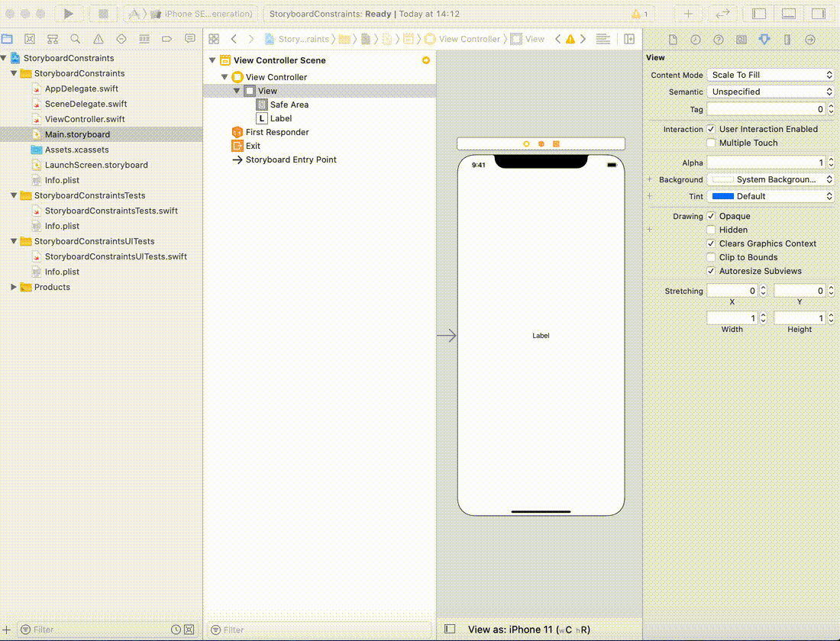840x641 pixels.
Task: Click the jump bar issue warning icon
Action: tap(570, 39)
